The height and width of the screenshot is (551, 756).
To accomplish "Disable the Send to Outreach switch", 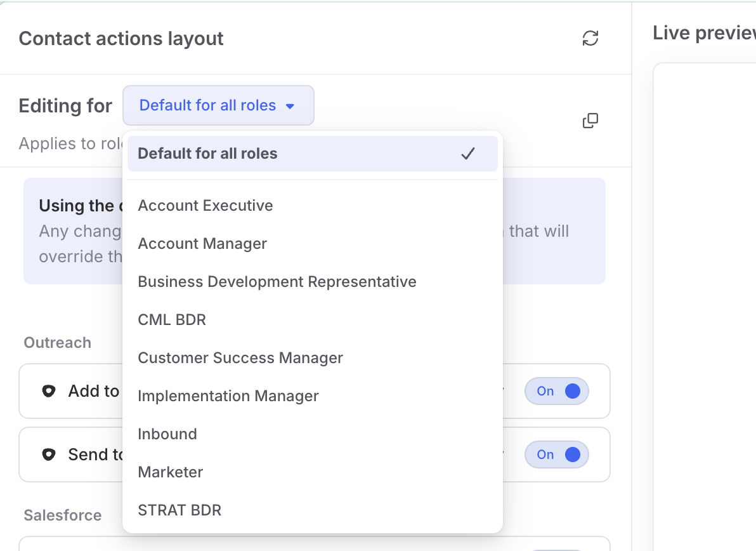I will coord(557,455).
